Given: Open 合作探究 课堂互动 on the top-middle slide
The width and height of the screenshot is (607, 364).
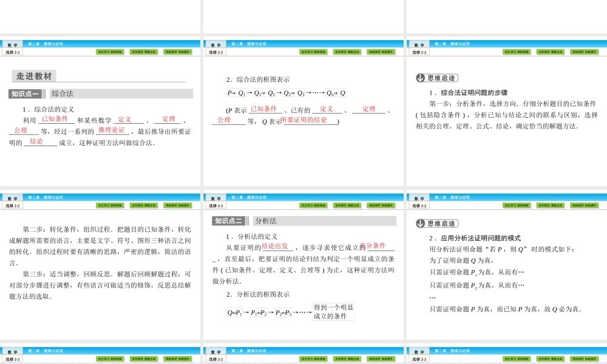Looking at the screenshot, I should click(348, 52).
